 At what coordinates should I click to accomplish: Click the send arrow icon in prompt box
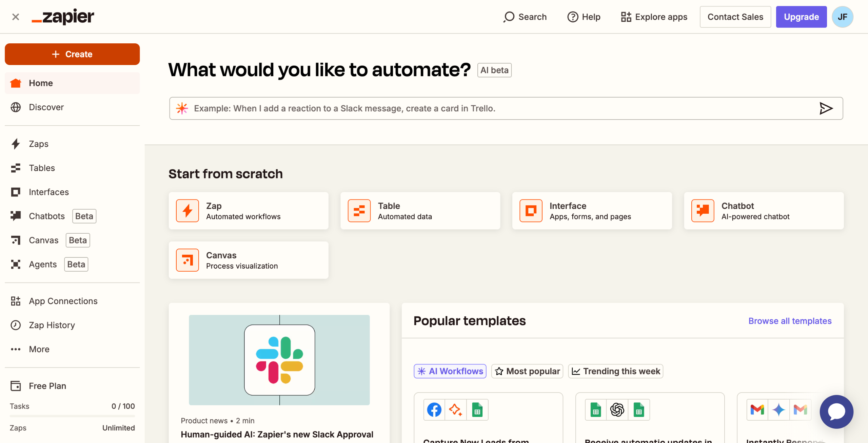(x=826, y=108)
